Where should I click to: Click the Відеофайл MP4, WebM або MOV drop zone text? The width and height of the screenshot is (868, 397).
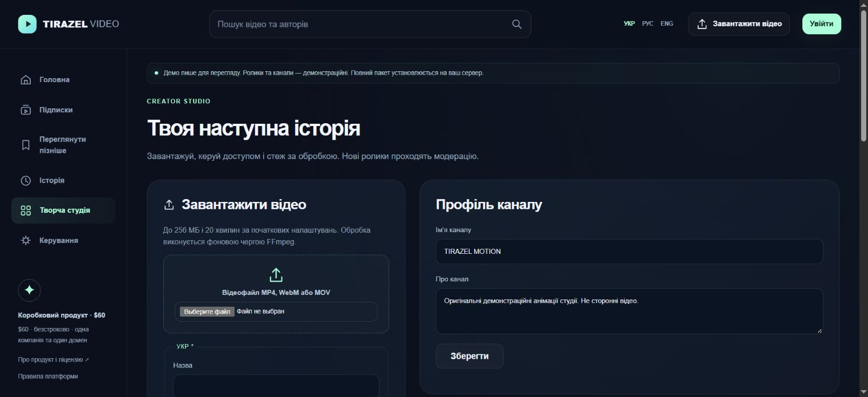point(276,293)
